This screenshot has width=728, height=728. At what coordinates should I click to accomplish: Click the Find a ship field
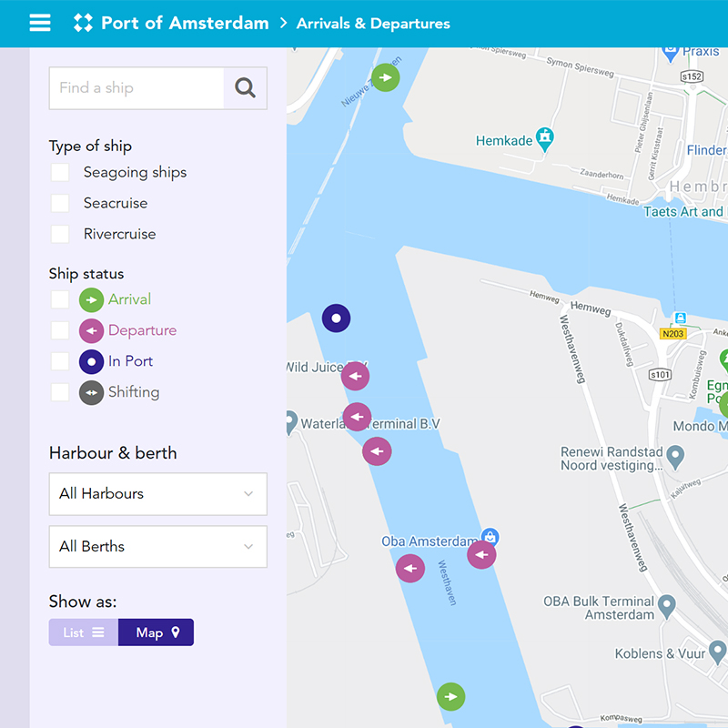(136, 88)
